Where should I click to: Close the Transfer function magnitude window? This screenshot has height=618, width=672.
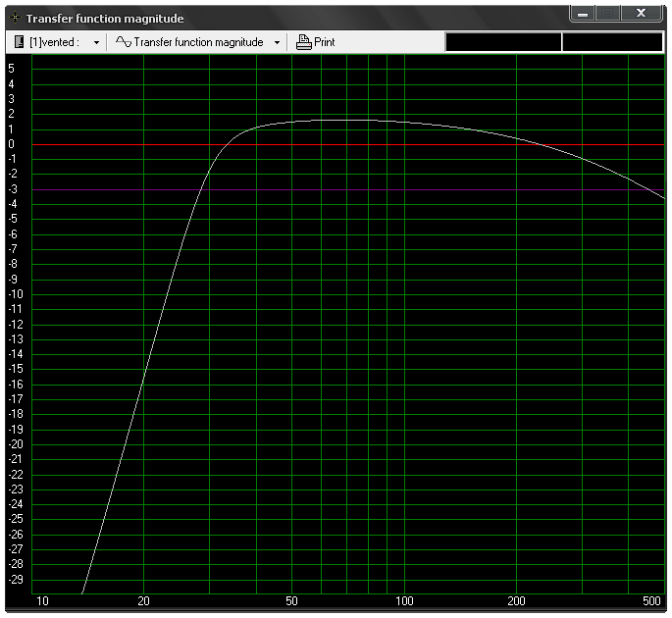(641, 14)
